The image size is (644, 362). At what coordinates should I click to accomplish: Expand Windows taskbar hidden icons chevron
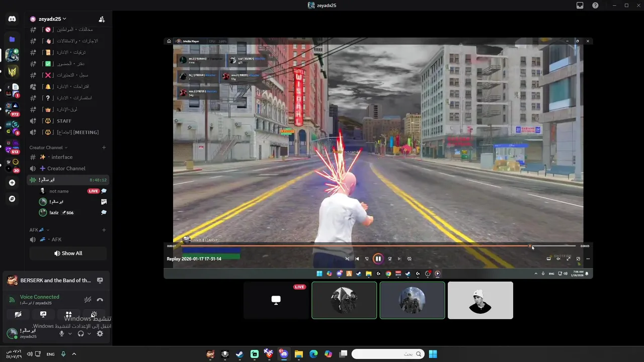(74, 354)
